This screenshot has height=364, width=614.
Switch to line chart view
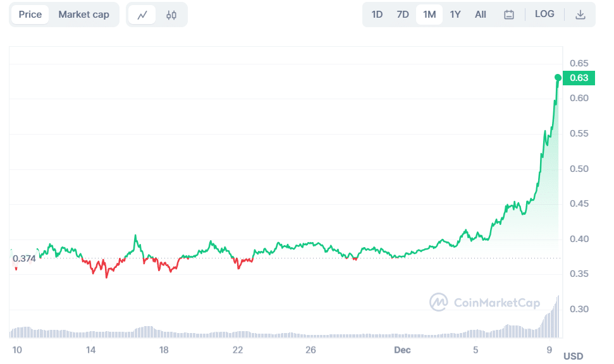point(142,15)
